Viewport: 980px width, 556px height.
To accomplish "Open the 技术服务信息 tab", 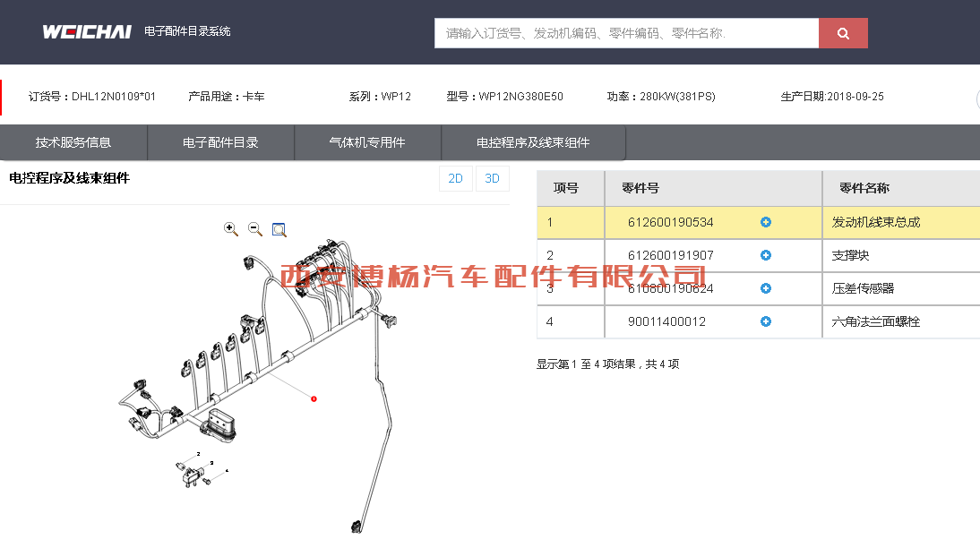I will point(73,142).
